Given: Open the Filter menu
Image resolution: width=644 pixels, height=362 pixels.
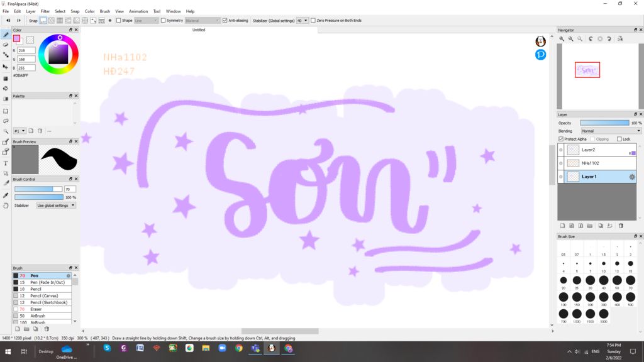Looking at the screenshot, I should (45, 11).
